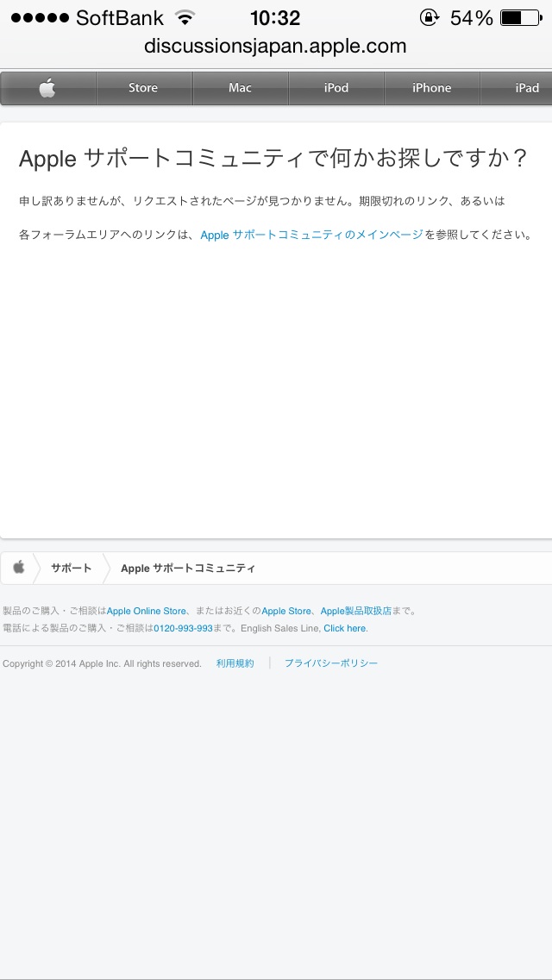Click the Apple logo in footer breadcrumb
The image size is (552, 980).
(x=19, y=569)
